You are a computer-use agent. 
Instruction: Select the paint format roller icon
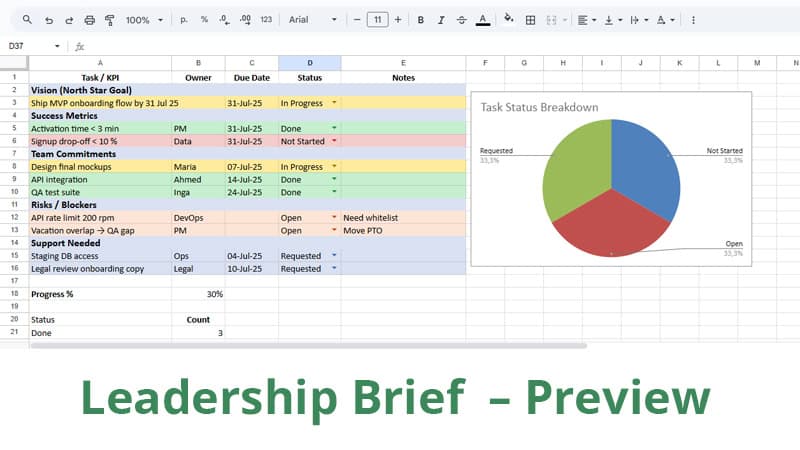(x=110, y=20)
